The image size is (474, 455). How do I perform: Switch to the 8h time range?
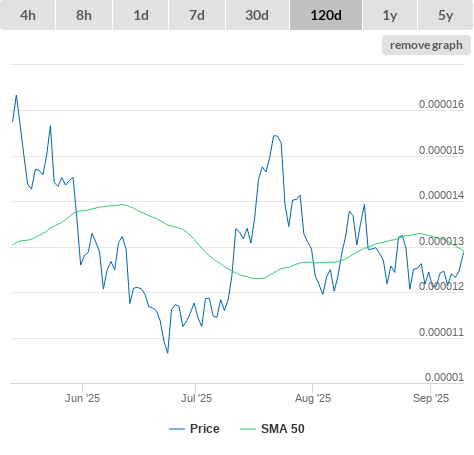(x=84, y=15)
